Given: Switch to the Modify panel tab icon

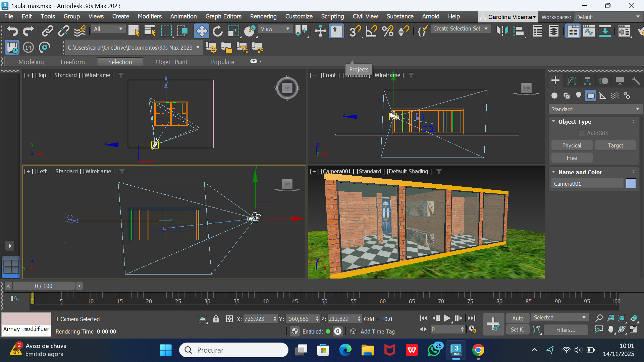Looking at the screenshot, I should point(571,81).
